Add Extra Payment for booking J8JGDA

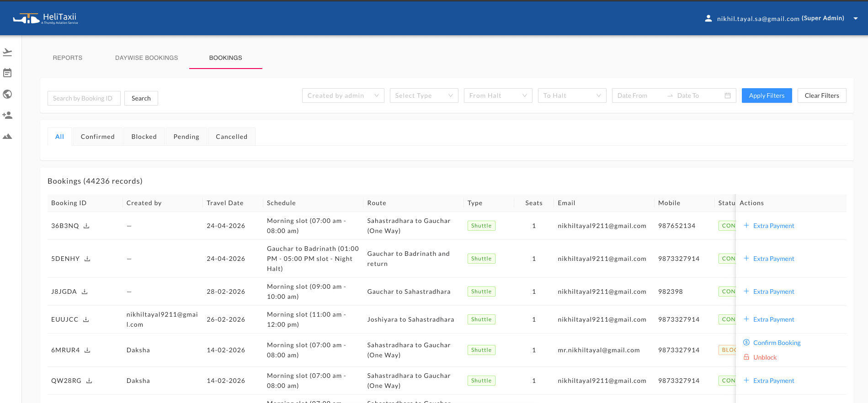point(769,292)
